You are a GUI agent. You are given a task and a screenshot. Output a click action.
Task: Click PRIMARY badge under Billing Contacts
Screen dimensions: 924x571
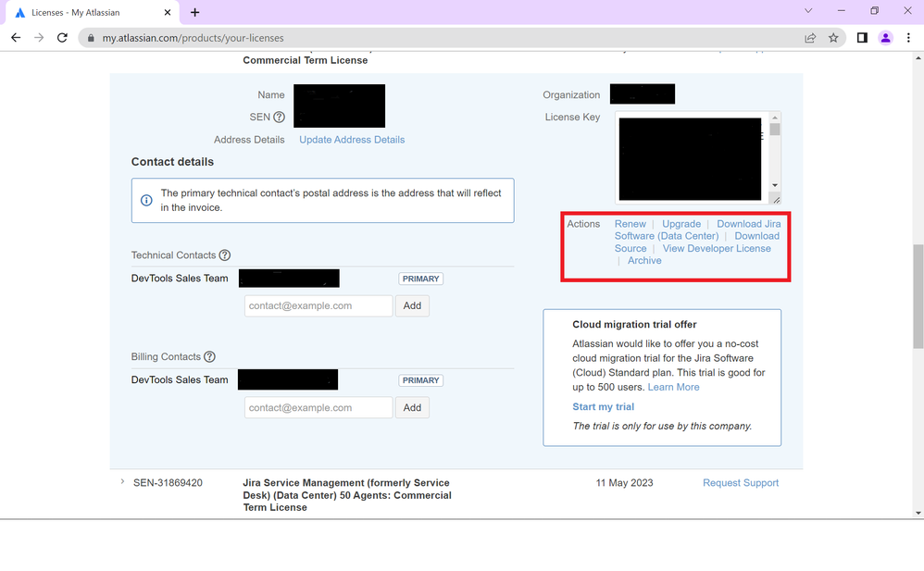tap(420, 380)
